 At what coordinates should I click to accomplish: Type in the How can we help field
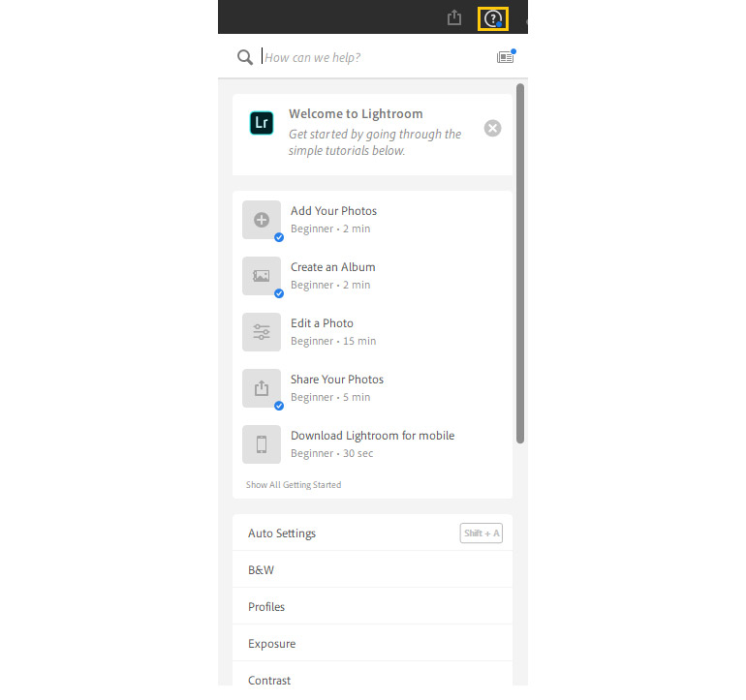(373, 57)
